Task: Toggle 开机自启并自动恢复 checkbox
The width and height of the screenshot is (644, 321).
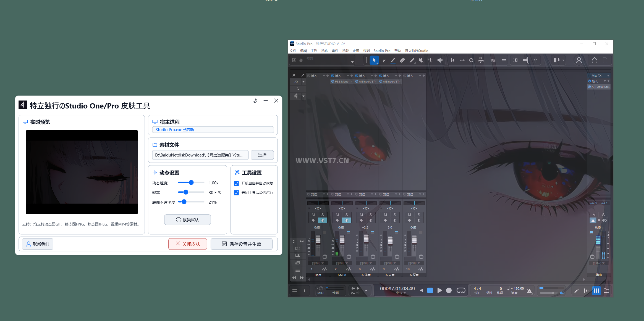Action: pyautogui.click(x=236, y=184)
